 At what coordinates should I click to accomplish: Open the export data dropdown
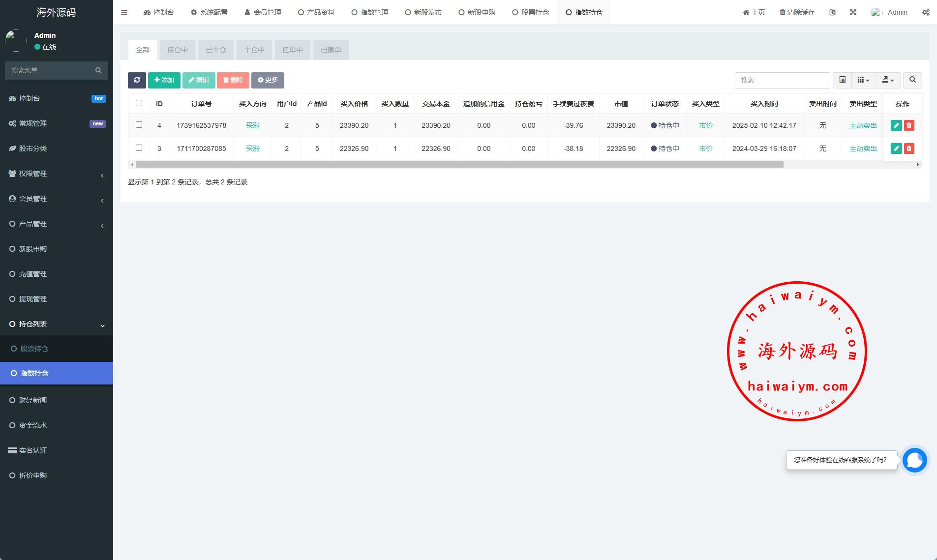click(x=888, y=80)
